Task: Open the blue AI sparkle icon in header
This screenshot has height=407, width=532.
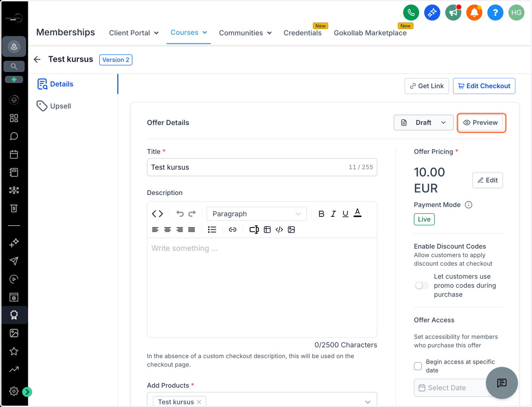Action: pyautogui.click(x=432, y=13)
